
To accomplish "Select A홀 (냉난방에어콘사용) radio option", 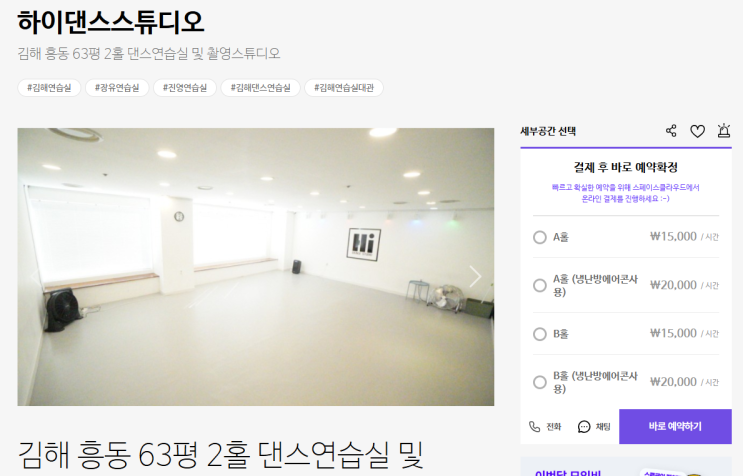I will [540, 285].
